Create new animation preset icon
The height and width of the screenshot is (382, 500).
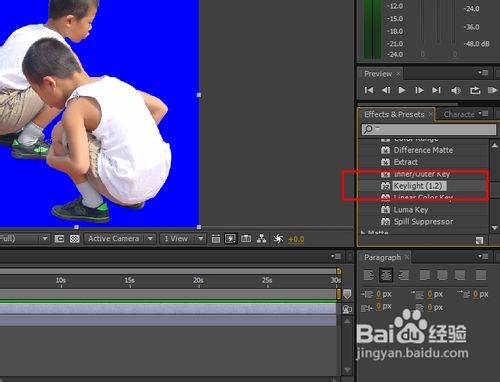tap(479, 240)
